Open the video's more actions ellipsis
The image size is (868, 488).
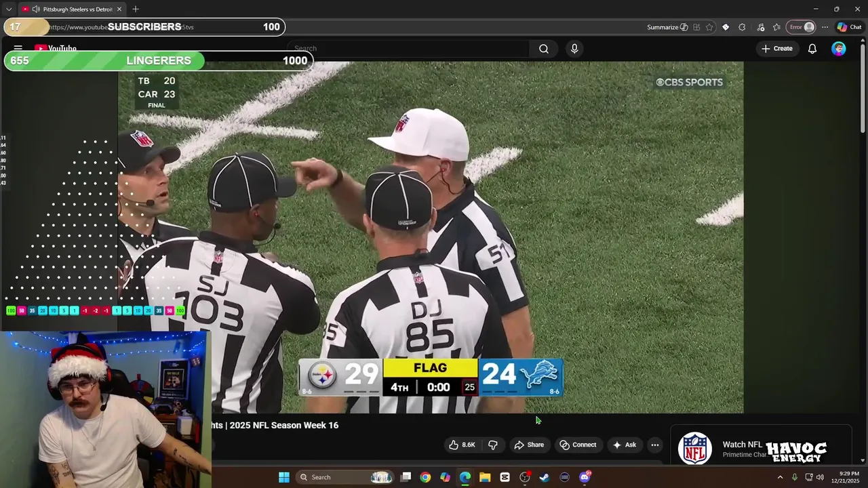654,445
